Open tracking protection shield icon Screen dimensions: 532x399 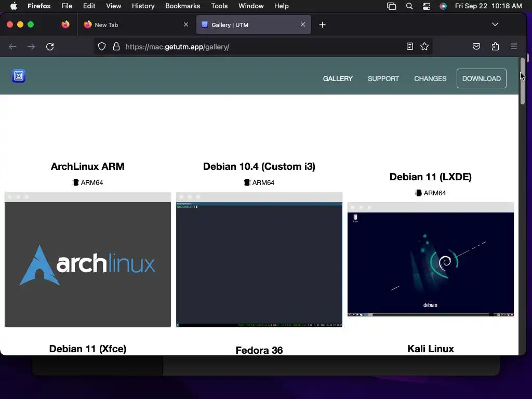pos(102,46)
